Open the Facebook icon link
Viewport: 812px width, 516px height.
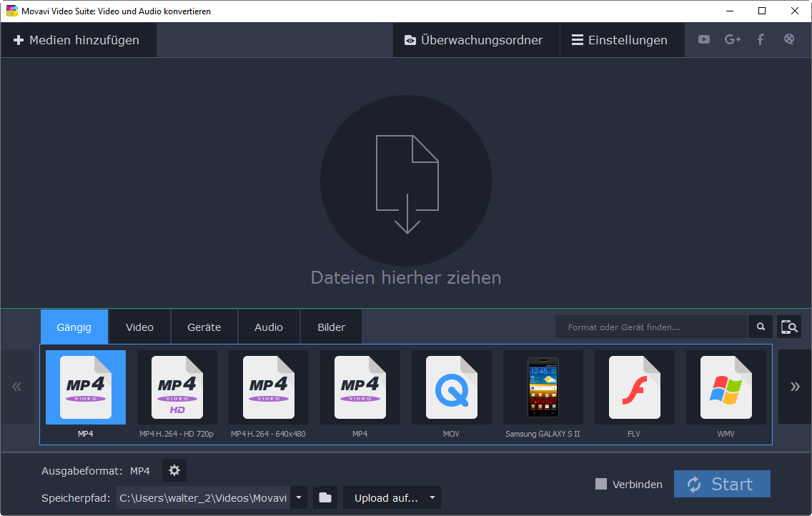(x=761, y=40)
